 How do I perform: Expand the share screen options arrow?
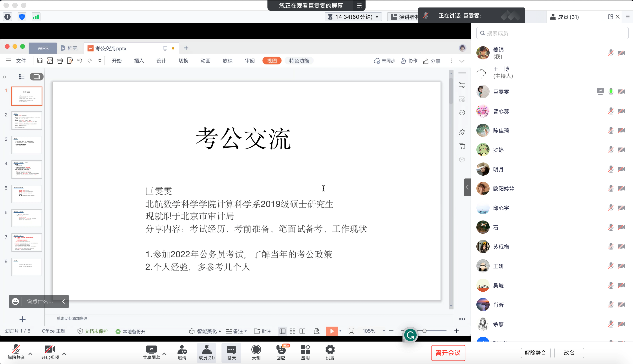point(164,354)
